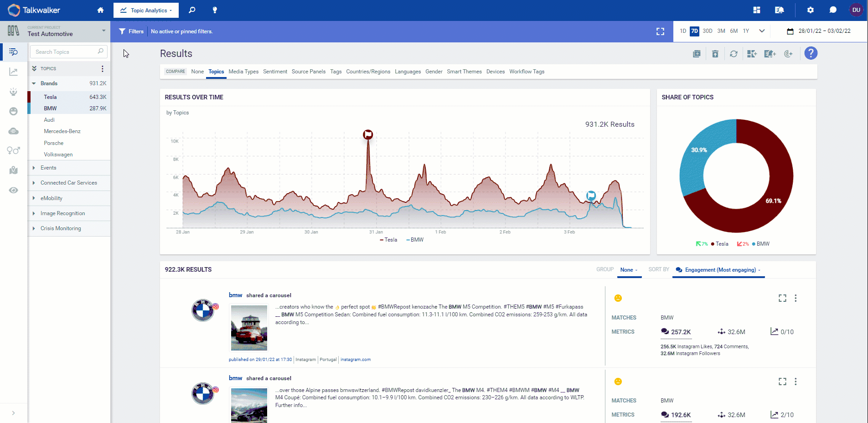Expand the Events topic group

[34, 168]
